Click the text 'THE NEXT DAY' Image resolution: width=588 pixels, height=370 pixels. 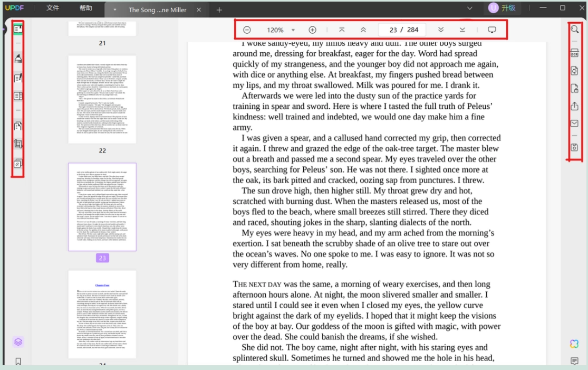257,284
